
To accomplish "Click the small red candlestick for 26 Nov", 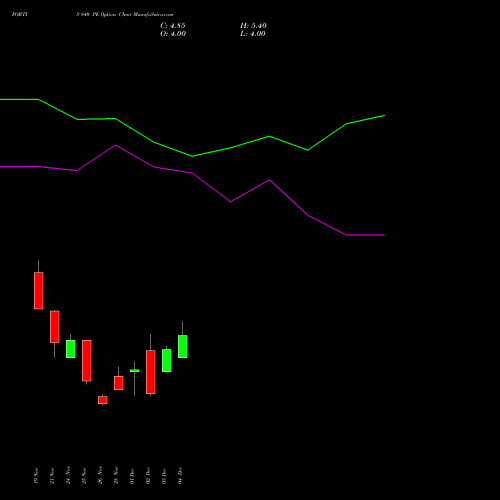I will (x=103, y=400).
